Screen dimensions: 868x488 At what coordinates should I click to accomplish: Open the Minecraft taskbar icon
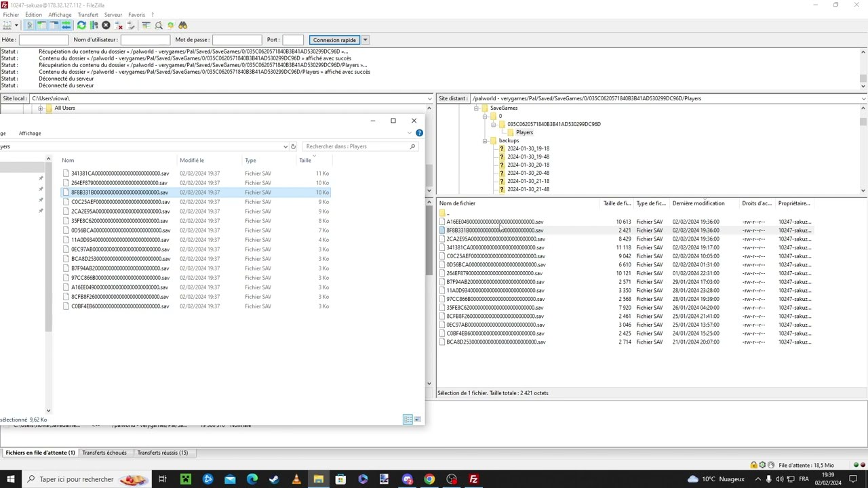(x=185, y=479)
